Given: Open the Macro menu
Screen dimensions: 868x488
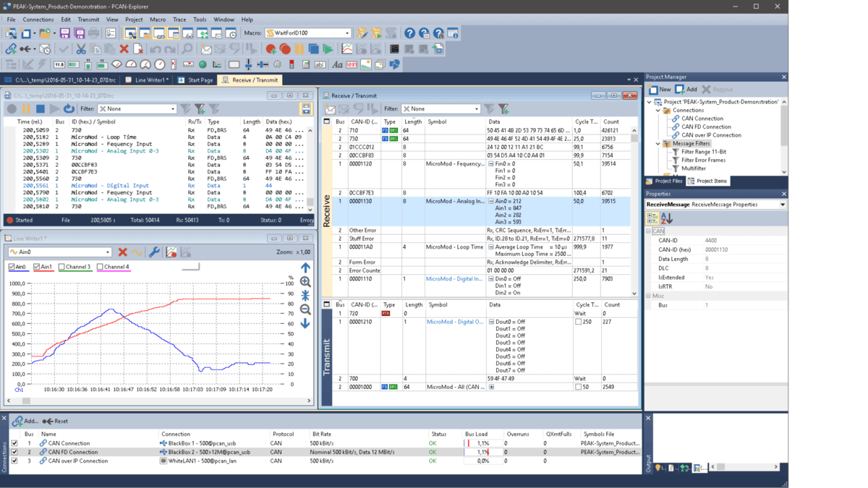Looking at the screenshot, I should pos(158,20).
